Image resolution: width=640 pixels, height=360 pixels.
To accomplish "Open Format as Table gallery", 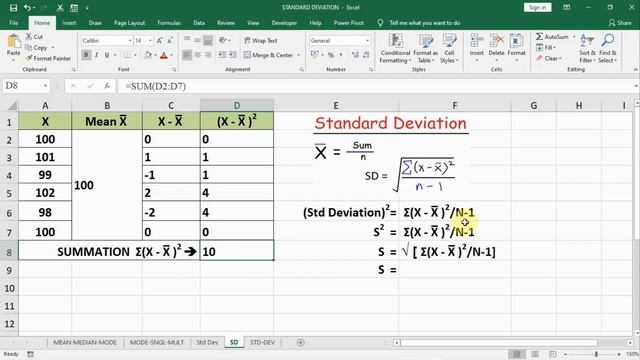I will tap(425, 49).
